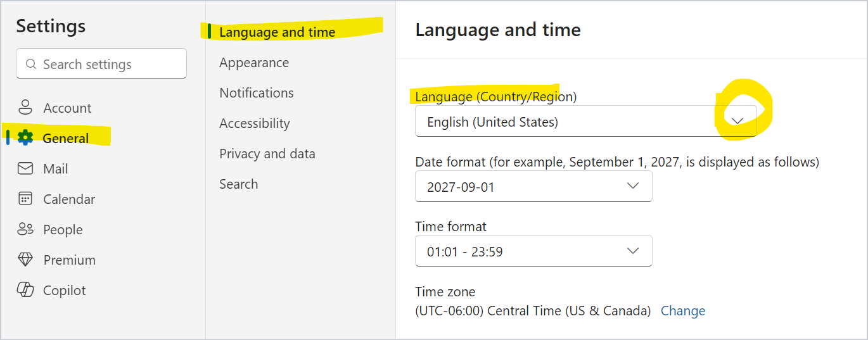Click the Copilot icon in the sidebar

click(x=25, y=290)
